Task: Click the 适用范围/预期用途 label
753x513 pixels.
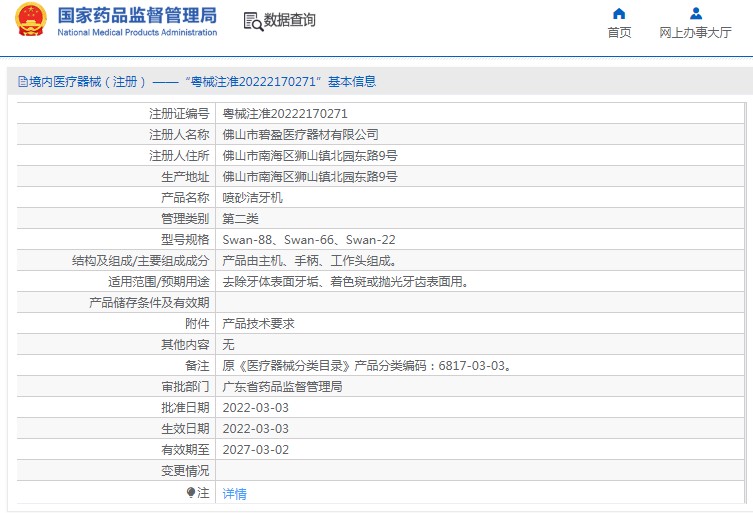Action: [158, 282]
